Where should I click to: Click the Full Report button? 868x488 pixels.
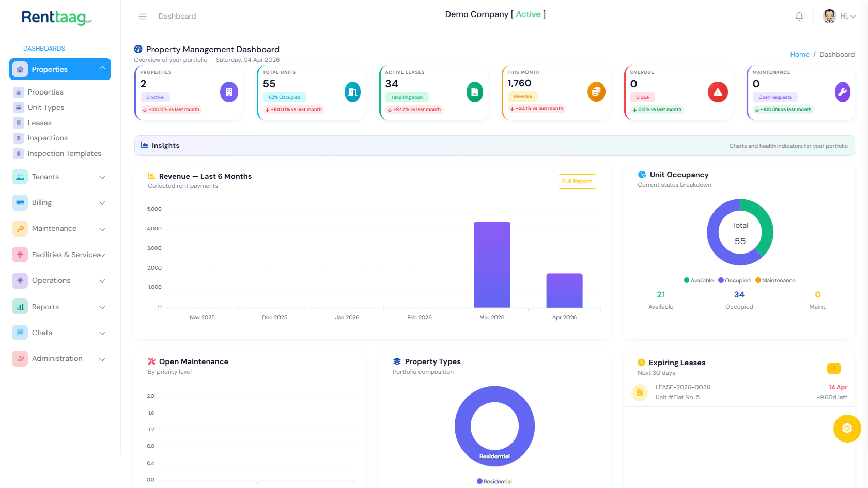pyautogui.click(x=577, y=181)
